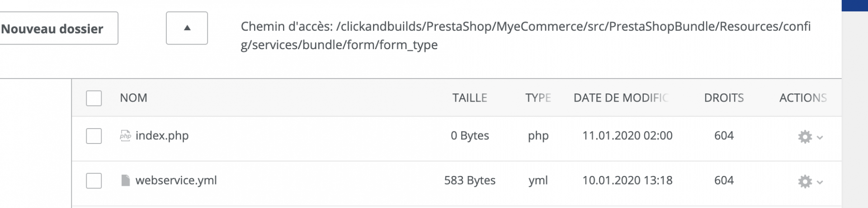Screen dimensions: 868x208
Task: Click the php file icon beside index.php
Action: click(x=125, y=135)
